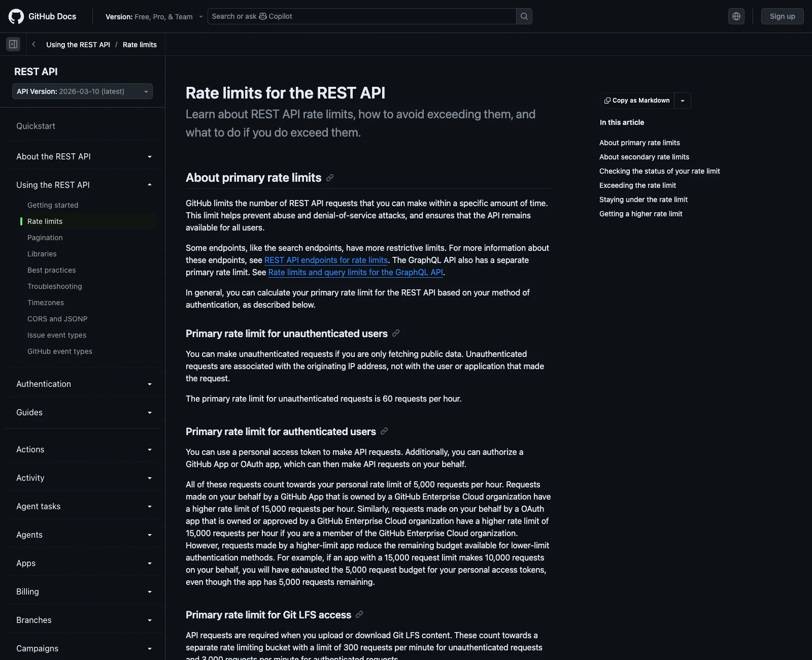
Task: Toggle the sidebar collapse icon
Action: pyautogui.click(x=13, y=44)
